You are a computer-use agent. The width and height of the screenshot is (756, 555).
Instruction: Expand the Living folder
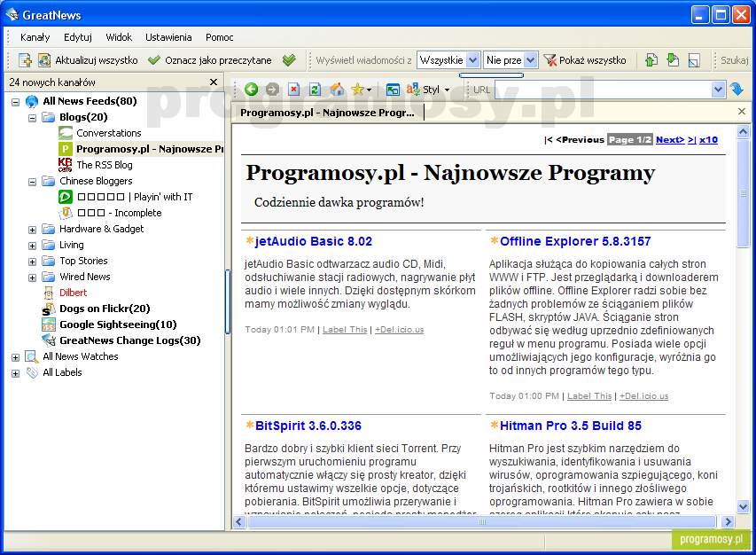point(32,246)
